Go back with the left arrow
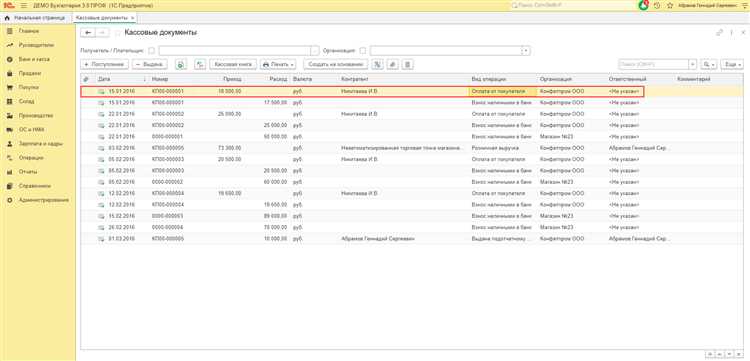The image size is (750, 361). (88, 33)
